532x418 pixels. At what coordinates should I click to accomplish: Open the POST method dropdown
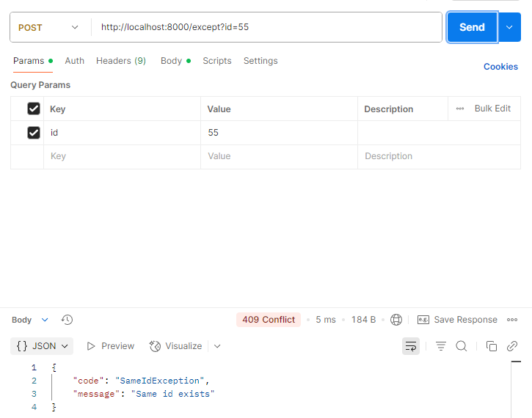[x=48, y=27]
